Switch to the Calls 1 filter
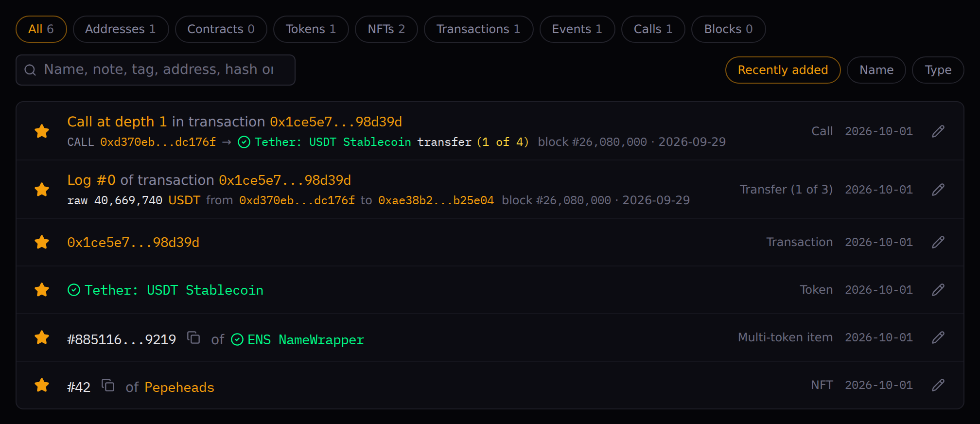Viewport: 980px width, 424px height. pos(653,29)
